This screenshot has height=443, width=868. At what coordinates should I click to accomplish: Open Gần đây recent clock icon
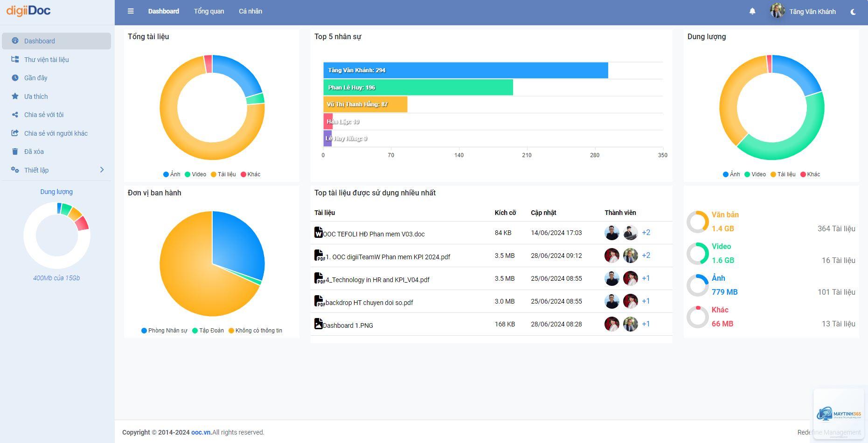[15, 78]
